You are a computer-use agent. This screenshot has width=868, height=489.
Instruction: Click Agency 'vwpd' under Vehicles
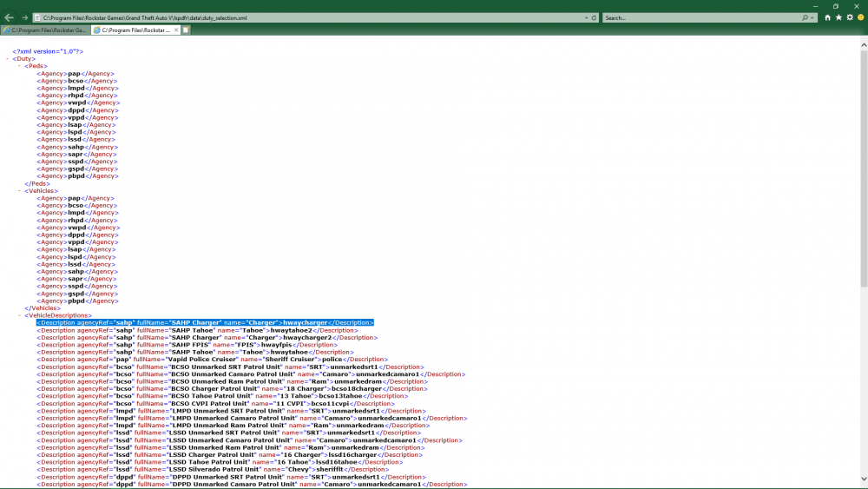[x=78, y=228]
